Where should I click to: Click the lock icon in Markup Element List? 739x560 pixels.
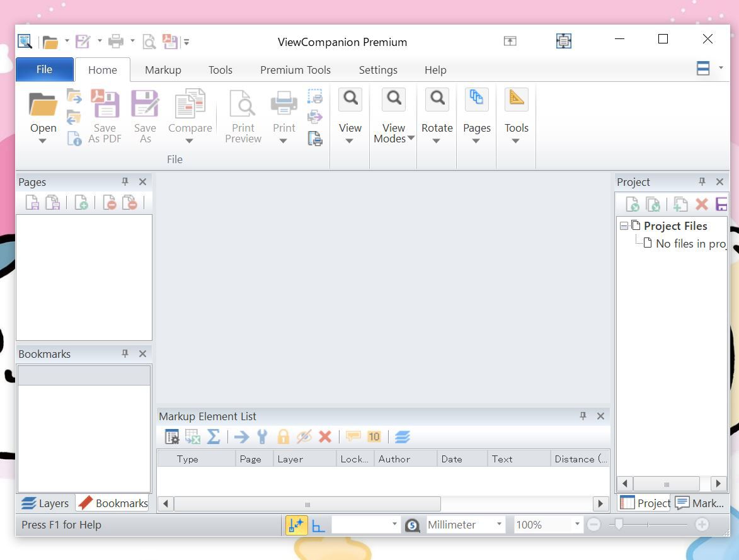point(284,437)
